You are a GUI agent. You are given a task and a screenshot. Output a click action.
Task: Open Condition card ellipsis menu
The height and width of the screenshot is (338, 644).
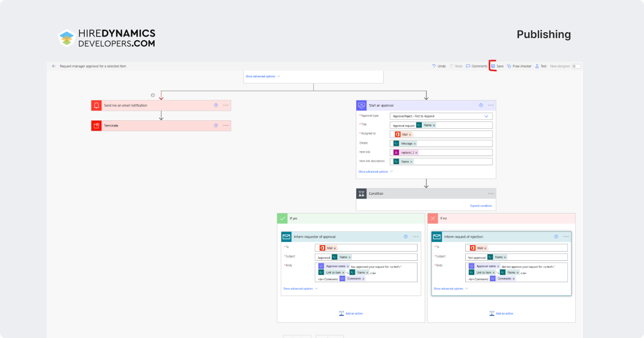click(x=491, y=194)
